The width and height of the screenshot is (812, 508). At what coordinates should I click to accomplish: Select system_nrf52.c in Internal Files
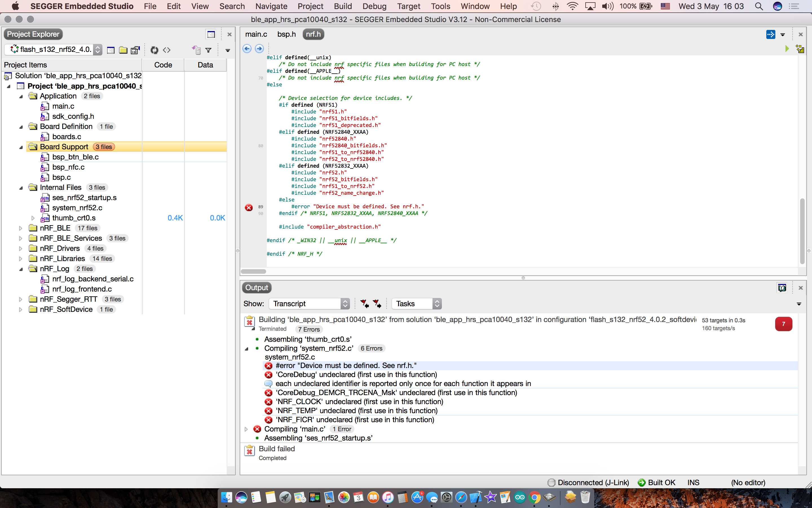click(77, 208)
